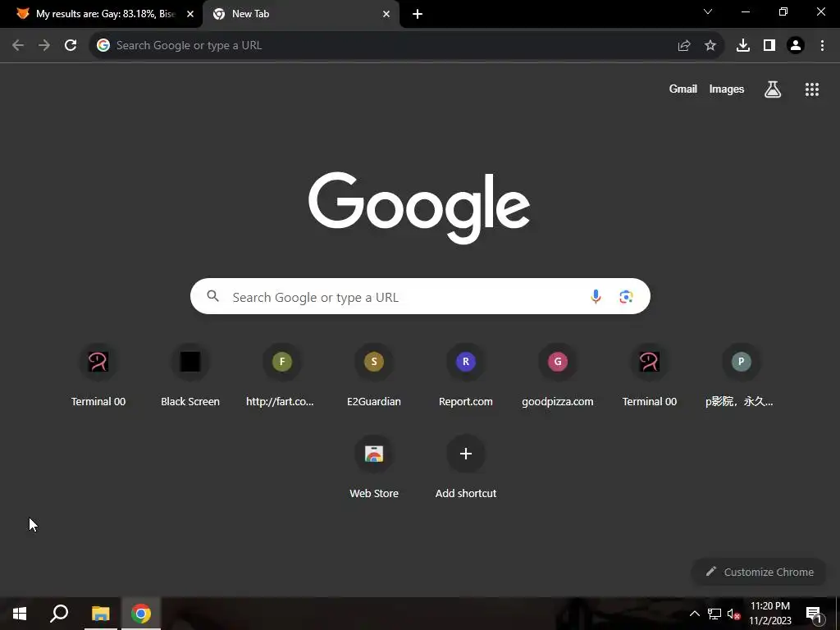Open the notification center icon

(814, 614)
